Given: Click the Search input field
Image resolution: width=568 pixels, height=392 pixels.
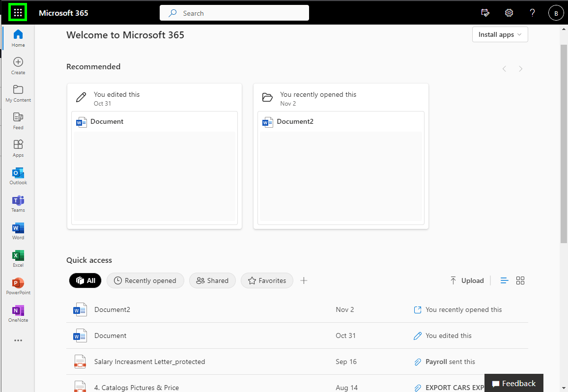Looking at the screenshot, I should (x=234, y=12).
